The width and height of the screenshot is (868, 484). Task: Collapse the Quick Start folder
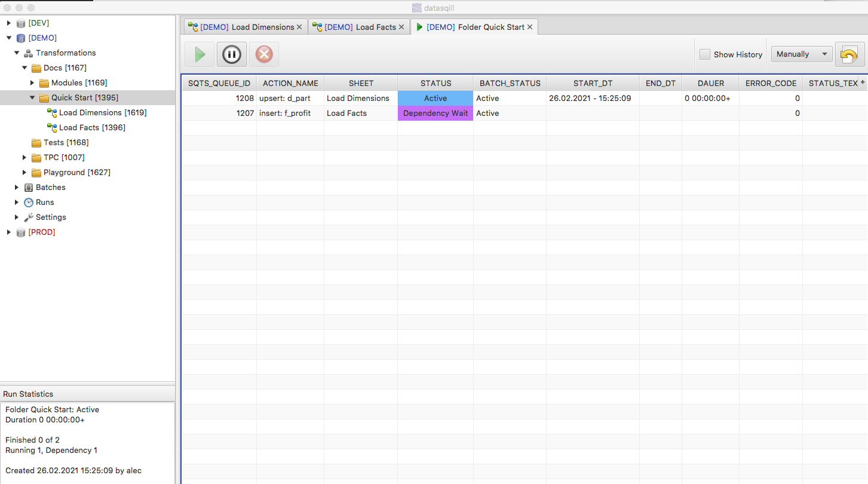(x=32, y=98)
